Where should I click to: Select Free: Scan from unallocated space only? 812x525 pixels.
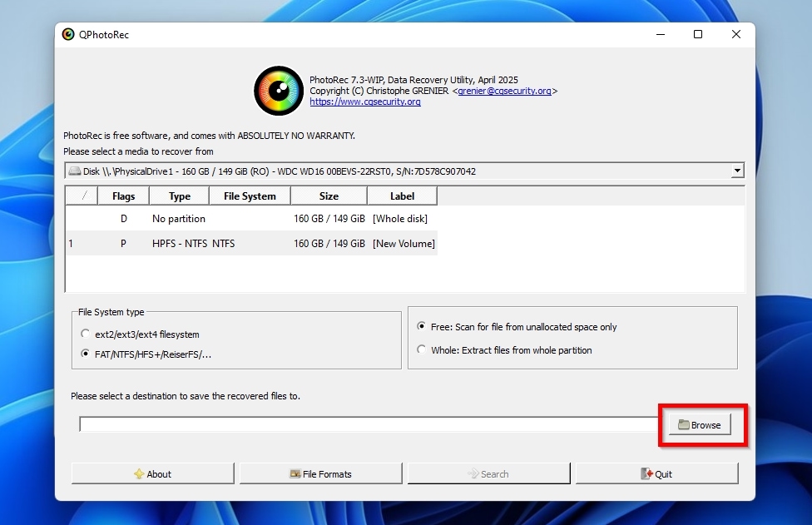pos(422,326)
